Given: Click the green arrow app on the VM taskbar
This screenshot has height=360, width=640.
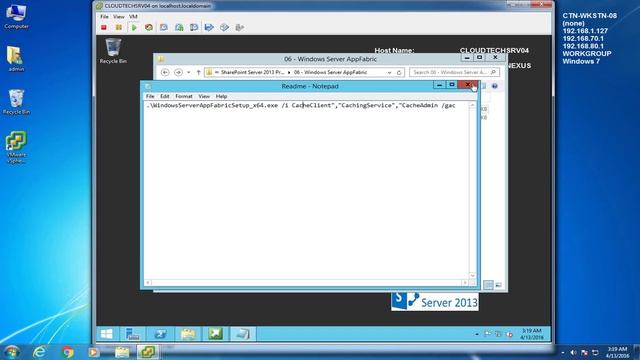Looking at the screenshot, I should click(x=215, y=334).
